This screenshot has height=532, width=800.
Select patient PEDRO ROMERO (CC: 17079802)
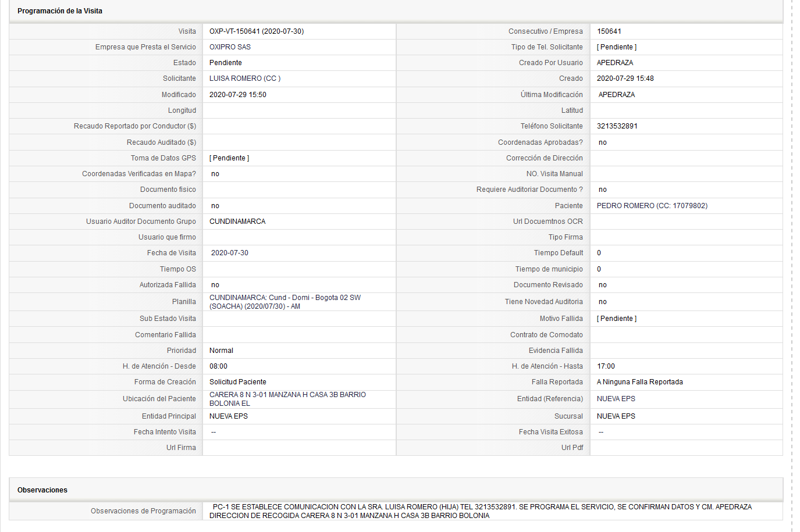(x=652, y=206)
